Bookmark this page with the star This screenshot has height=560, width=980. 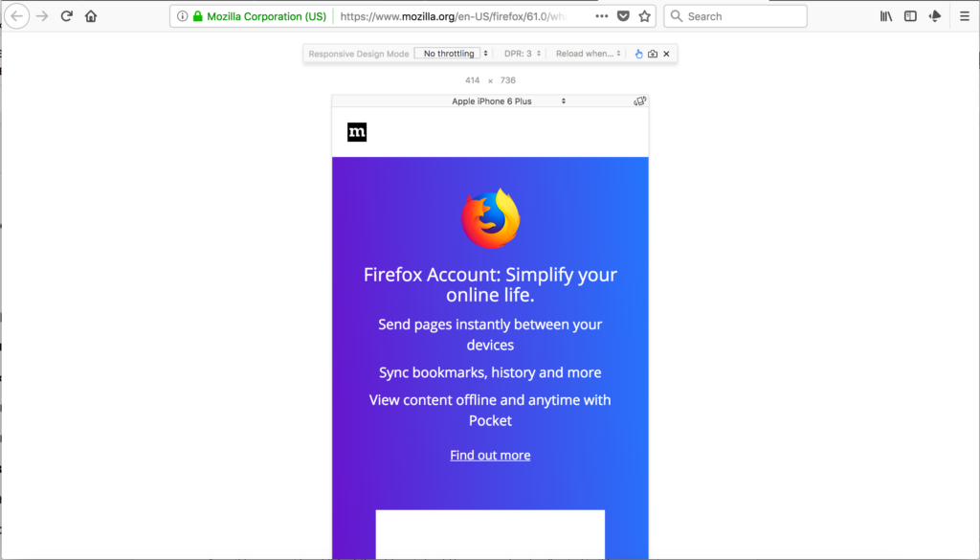[x=644, y=16]
